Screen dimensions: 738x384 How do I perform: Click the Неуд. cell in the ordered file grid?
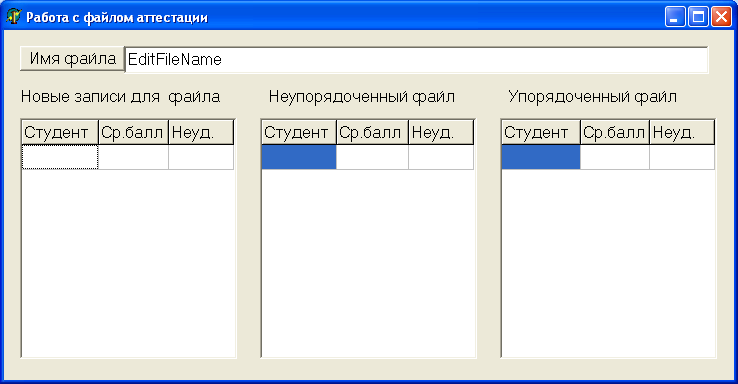point(682,157)
